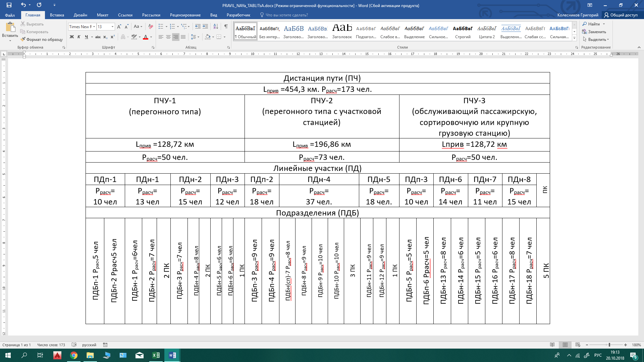Switch to the Рецензирование tab
The height and width of the screenshot is (362, 644).
(185, 15)
